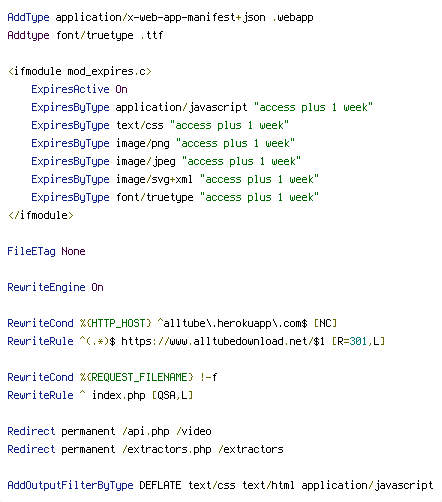The image size is (442, 502).
Task: Click the image/png expires type
Action: [x=143, y=143]
